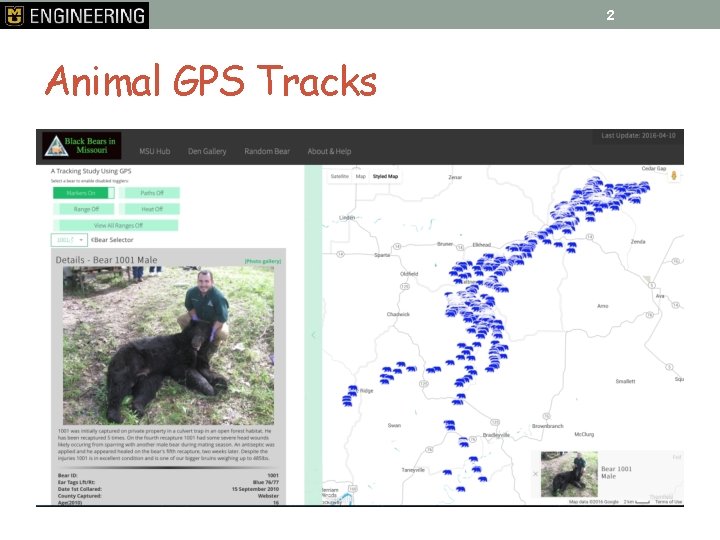This screenshot has height=540, width=720.
Task: Select the Styled Map view
Action: point(385,176)
